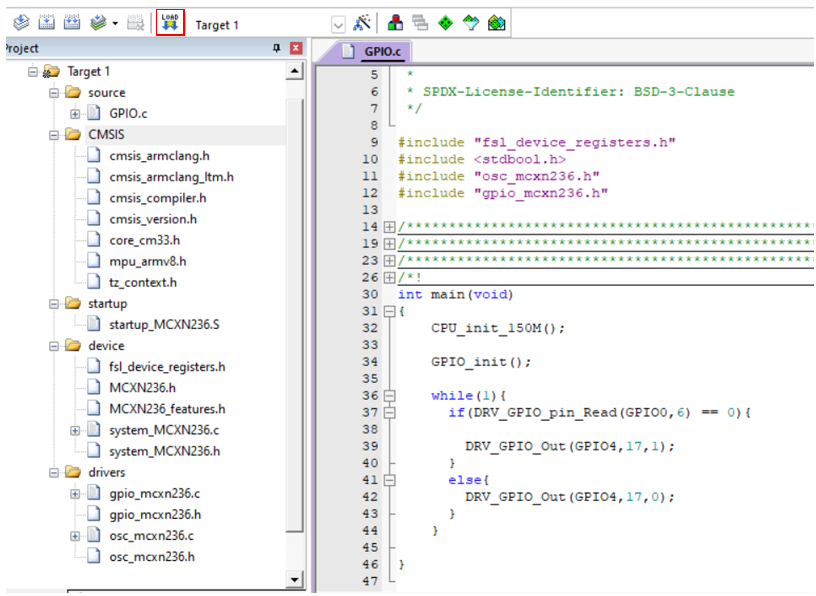Select core_cm33.h file in CMSIS group
Image resolution: width=816 pixels, height=596 pixels.
[x=145, y=240]
